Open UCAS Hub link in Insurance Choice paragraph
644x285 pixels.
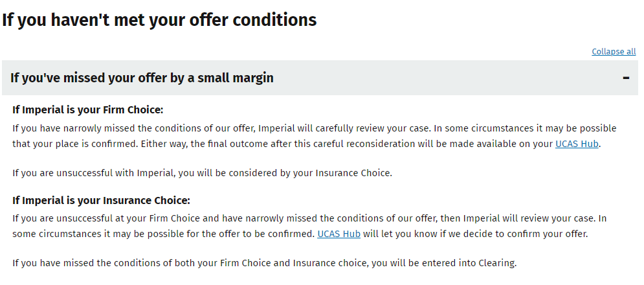(339, 234)
